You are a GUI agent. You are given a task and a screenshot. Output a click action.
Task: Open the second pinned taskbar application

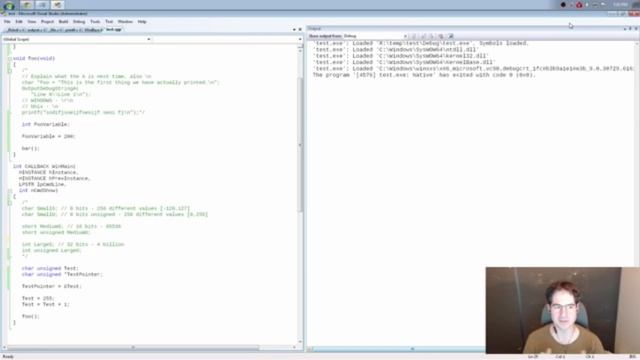[42, 5]
